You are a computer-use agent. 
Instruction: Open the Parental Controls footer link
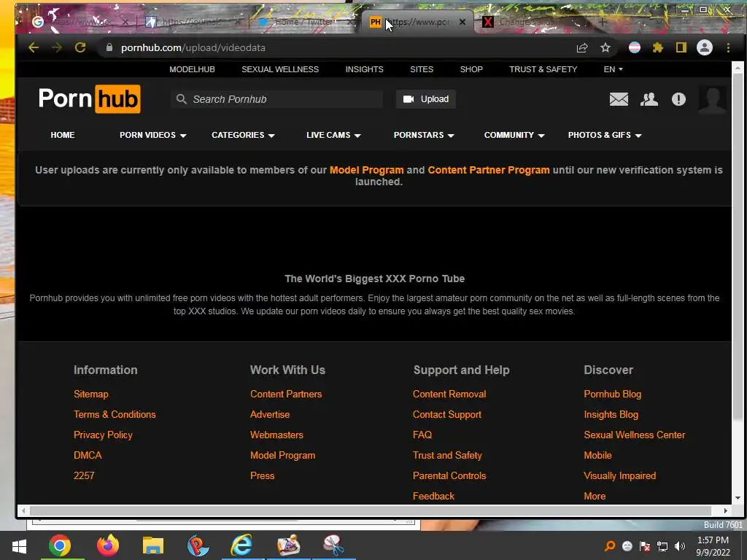449,475
